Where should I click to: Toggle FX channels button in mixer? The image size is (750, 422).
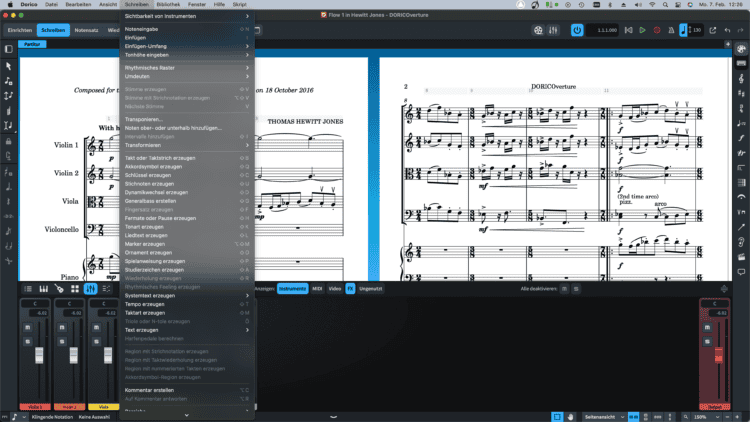(350, 289)
